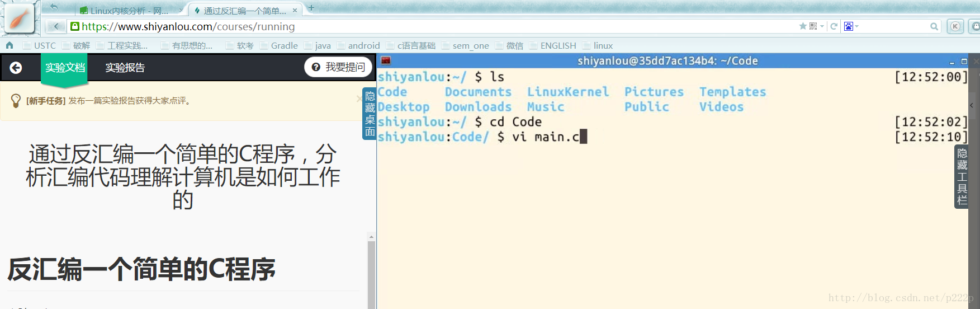This screenshot has height=309, width=980.
Task: Open the 破解 bookmark folder
Action: pos(76,45)
